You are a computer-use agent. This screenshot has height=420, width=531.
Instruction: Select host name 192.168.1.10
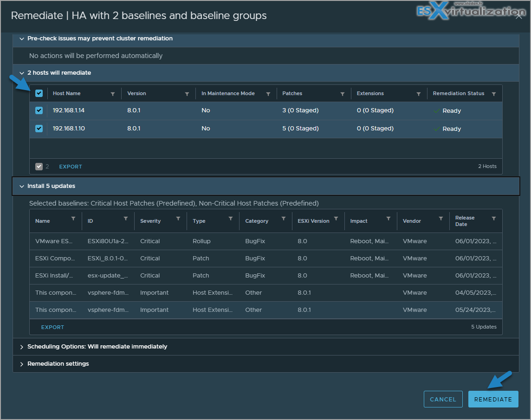[x=69, y=129]
